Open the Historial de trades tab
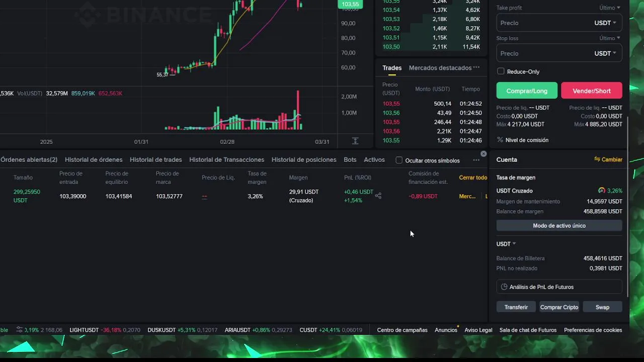This screenshot has height=362, width=644. (156, 160)
